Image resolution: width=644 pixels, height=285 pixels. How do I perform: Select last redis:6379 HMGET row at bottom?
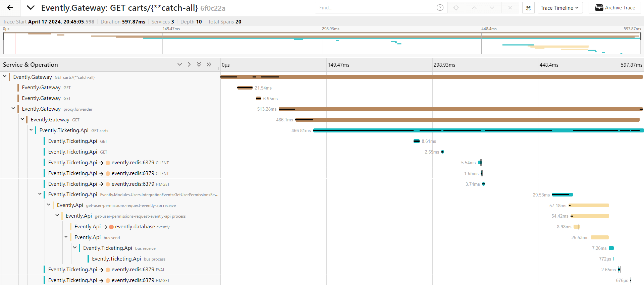(132, 280)
